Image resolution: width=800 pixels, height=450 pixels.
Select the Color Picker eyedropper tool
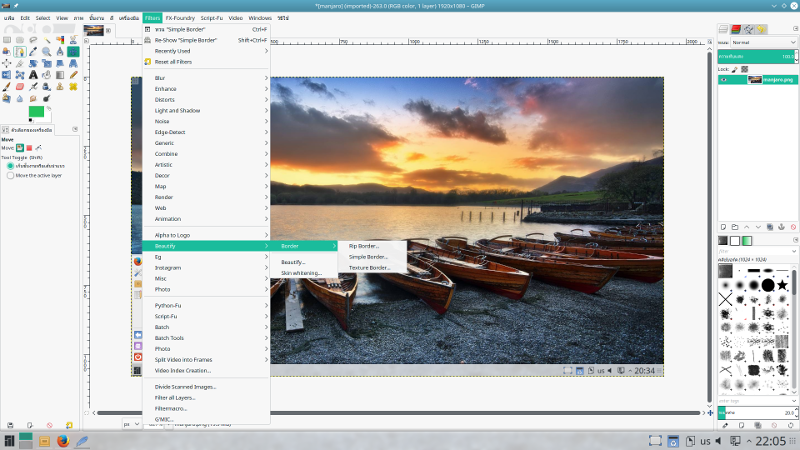(x=33, y=51)
